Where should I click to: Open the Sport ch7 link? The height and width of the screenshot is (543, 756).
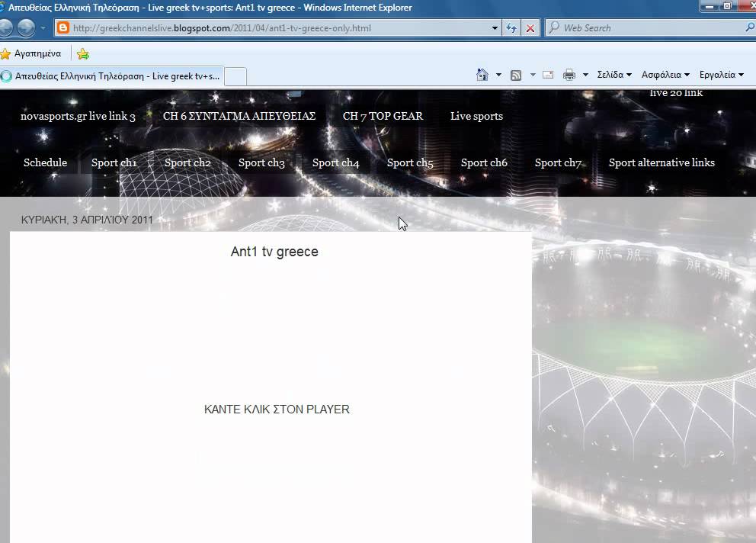[x=558, y=162]
